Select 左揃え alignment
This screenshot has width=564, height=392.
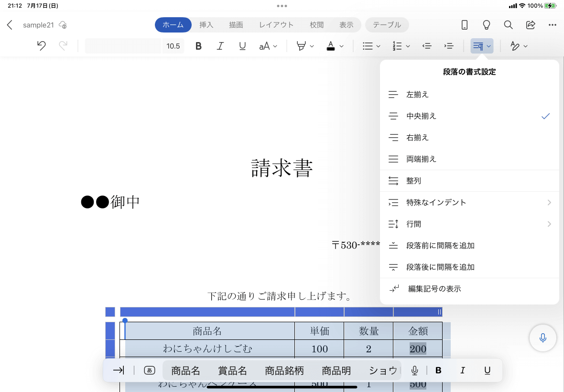click(469, 95)
